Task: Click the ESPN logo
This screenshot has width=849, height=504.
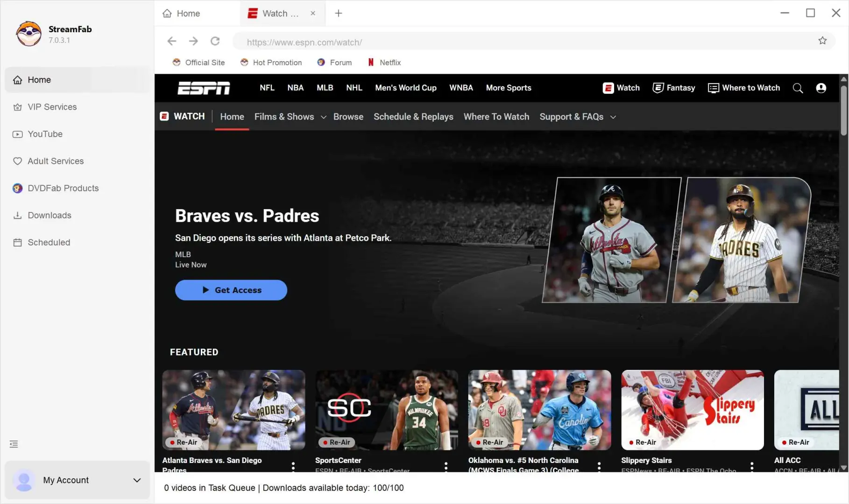Action: tap(204, 88)
